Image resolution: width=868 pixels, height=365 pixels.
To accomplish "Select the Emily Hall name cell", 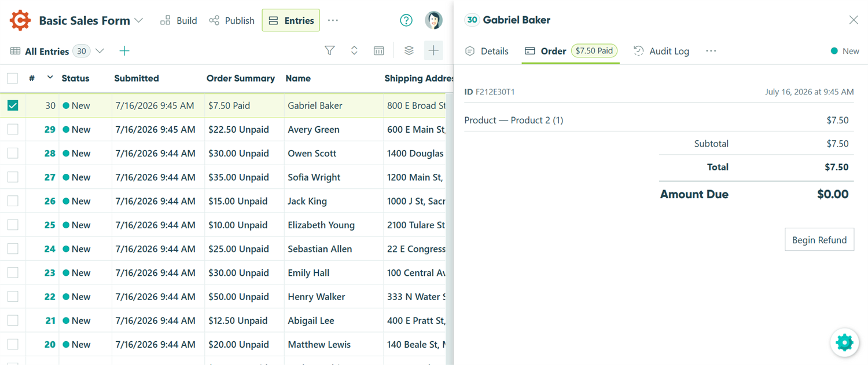I will point(333,272).
